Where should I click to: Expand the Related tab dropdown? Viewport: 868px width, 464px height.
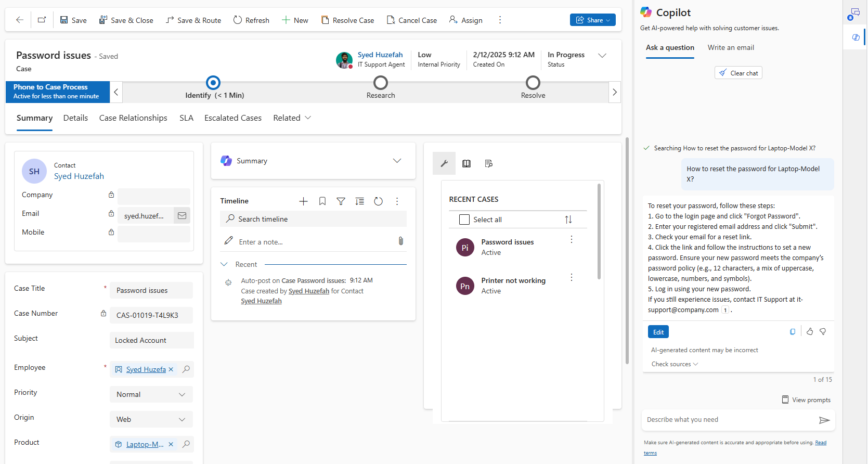pyautogui.click(x=292, y=118)
